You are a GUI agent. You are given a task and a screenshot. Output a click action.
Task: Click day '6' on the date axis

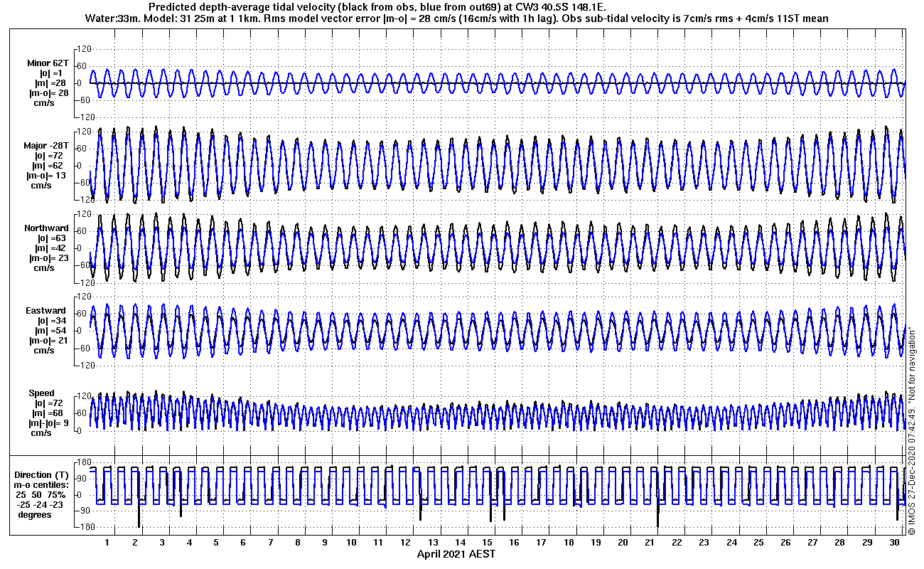(x=243, y=543)
